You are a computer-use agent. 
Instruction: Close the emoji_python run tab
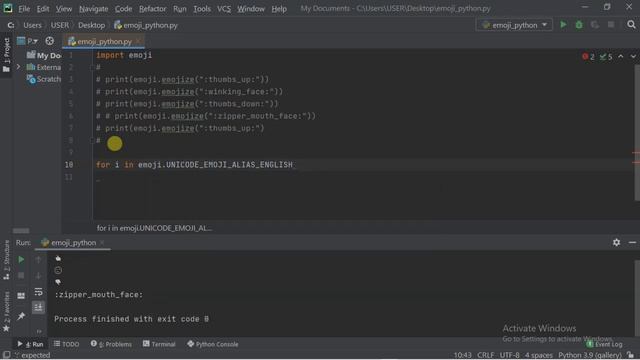click(102, 243)
